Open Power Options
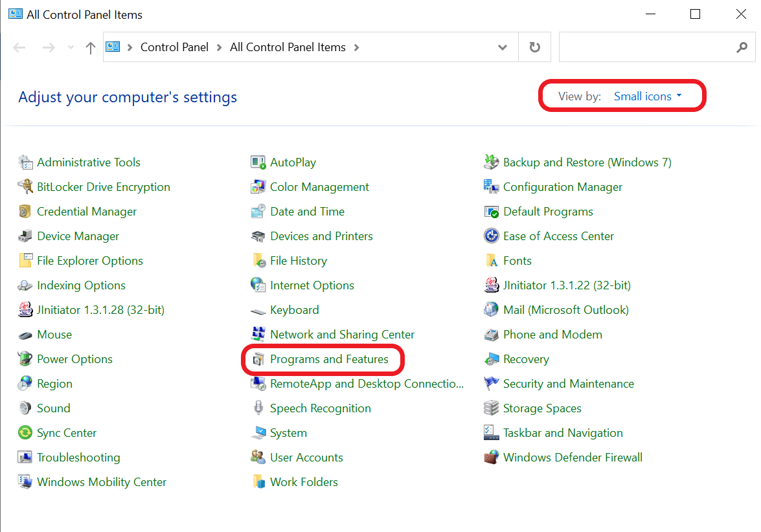The width and height of the screenshot is (761, 532). click(x=73, y=359)
